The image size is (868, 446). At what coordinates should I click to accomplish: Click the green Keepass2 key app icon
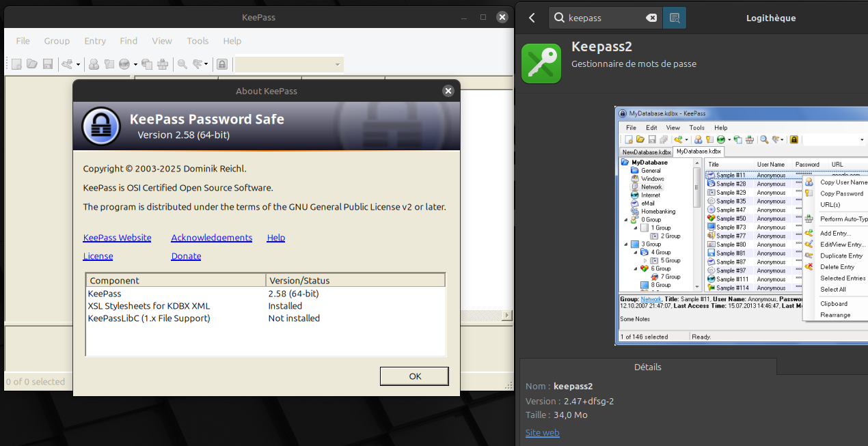pyautogui.click(x=541, y=64)
